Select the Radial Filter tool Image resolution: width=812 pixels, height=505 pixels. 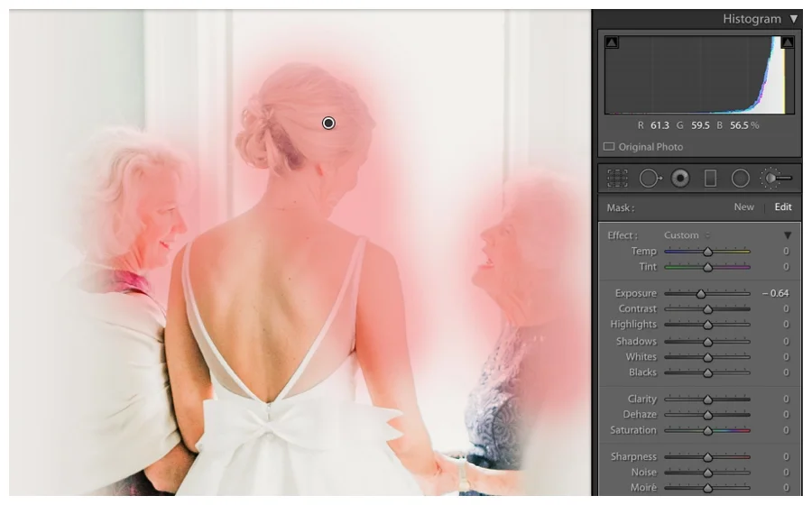click(x=740, y=179)
